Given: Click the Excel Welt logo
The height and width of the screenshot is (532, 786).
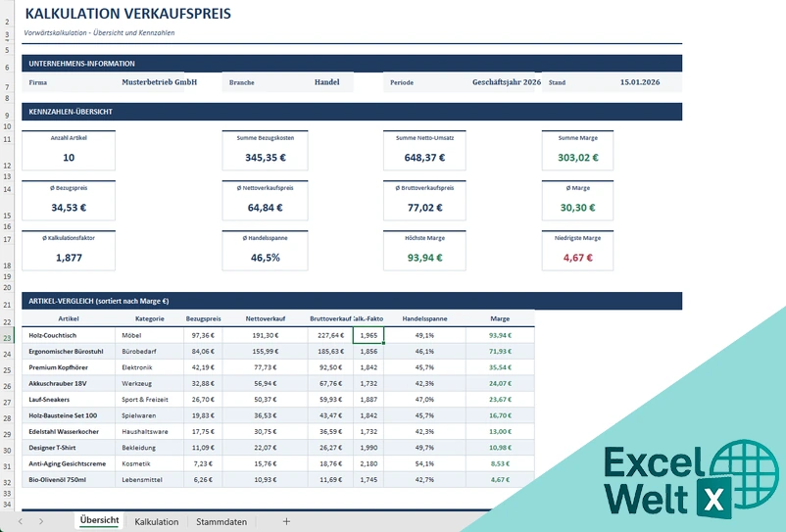Looking at the screenshot, I should (691, 480).
